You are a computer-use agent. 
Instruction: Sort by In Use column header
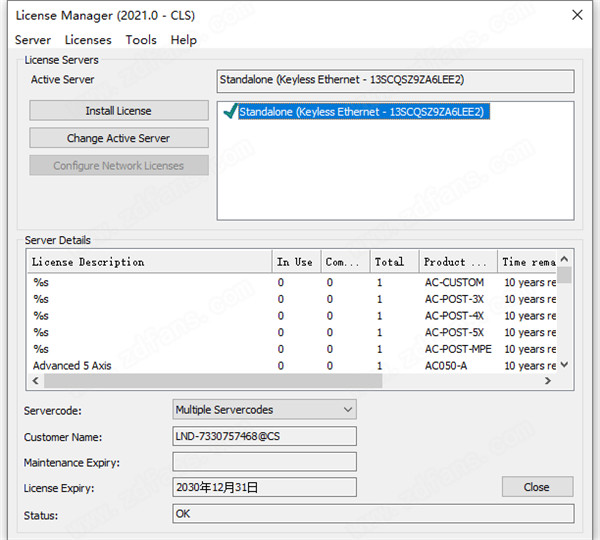coord(296,262)
